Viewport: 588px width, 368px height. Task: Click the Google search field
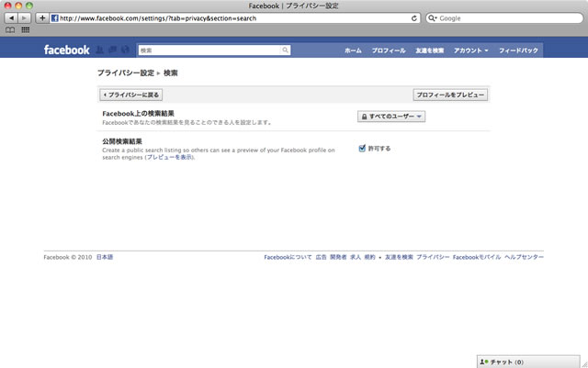pos(504,18)
